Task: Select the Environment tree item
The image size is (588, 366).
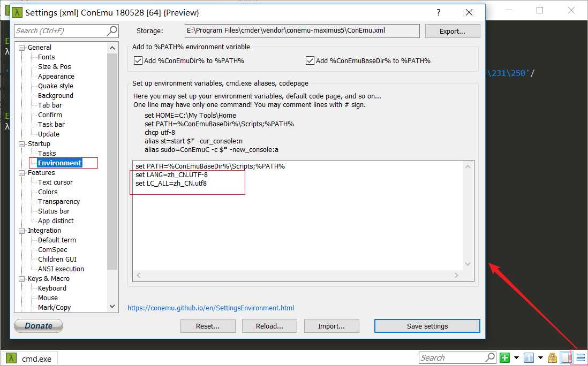Action: (59, 163)
